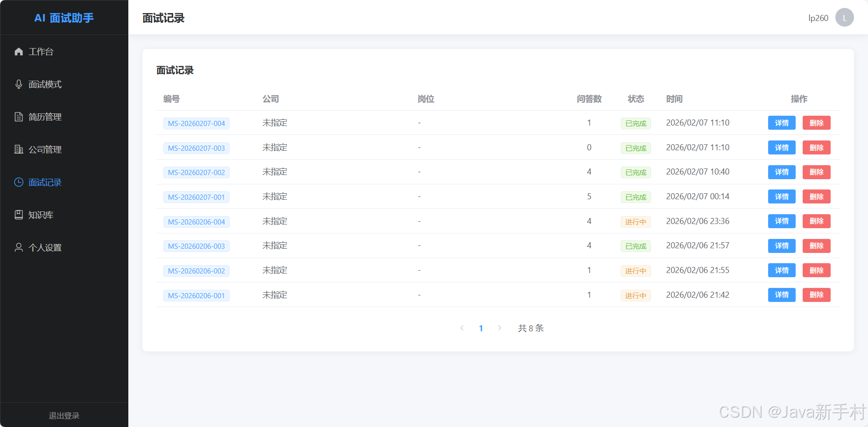868x427 pixels.
Task: Click the building icon for 公司管理
Action: 19,149
